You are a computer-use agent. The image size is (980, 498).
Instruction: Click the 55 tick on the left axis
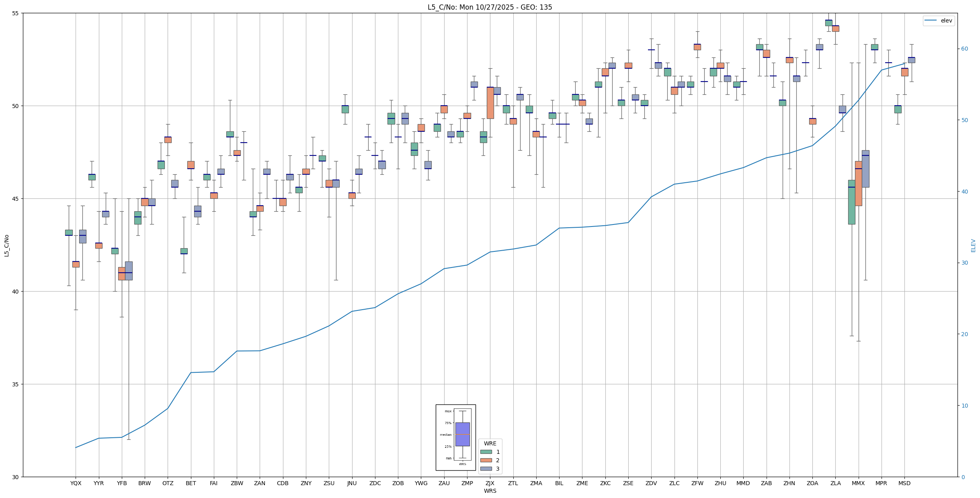[16, 13]
